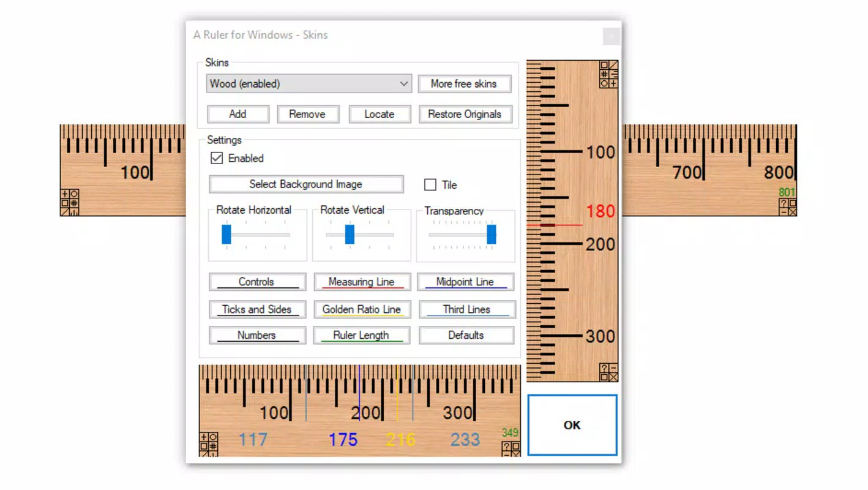Image resolution: width=868 pixels, height=490 pixels.
Task: Open the Third Lines color button
Action: click(x=466, y=309)
